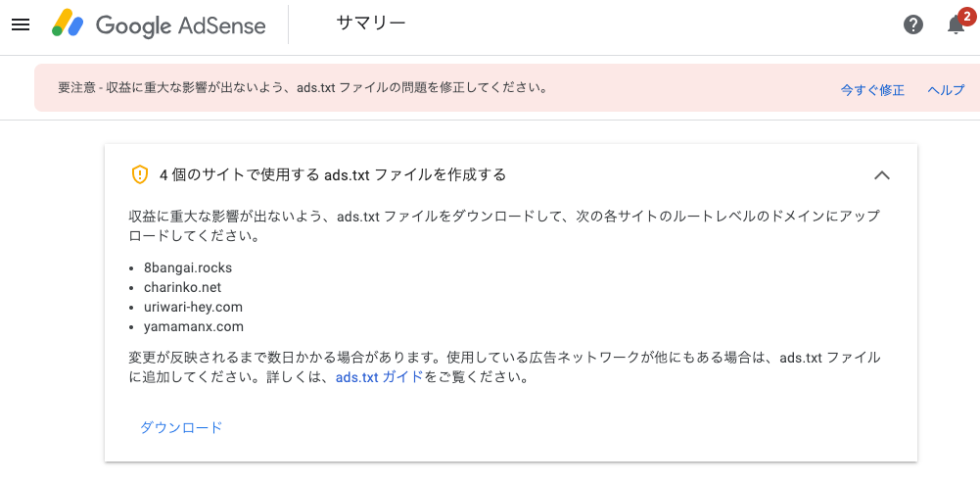Click the ダウンロード button
Image resolution: width=980 pixels, height=486 pixels.
[181, 428]
